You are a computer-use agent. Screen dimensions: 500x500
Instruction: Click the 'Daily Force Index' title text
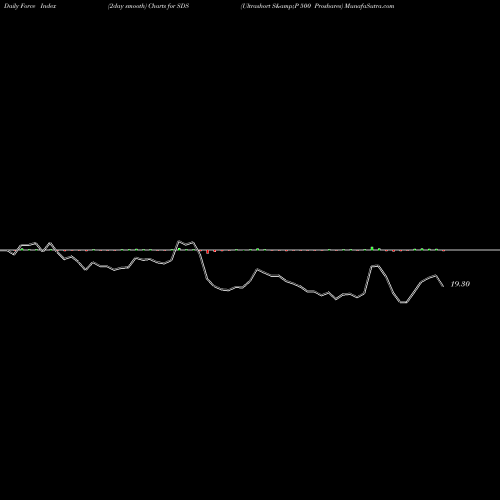pos(30,6)
